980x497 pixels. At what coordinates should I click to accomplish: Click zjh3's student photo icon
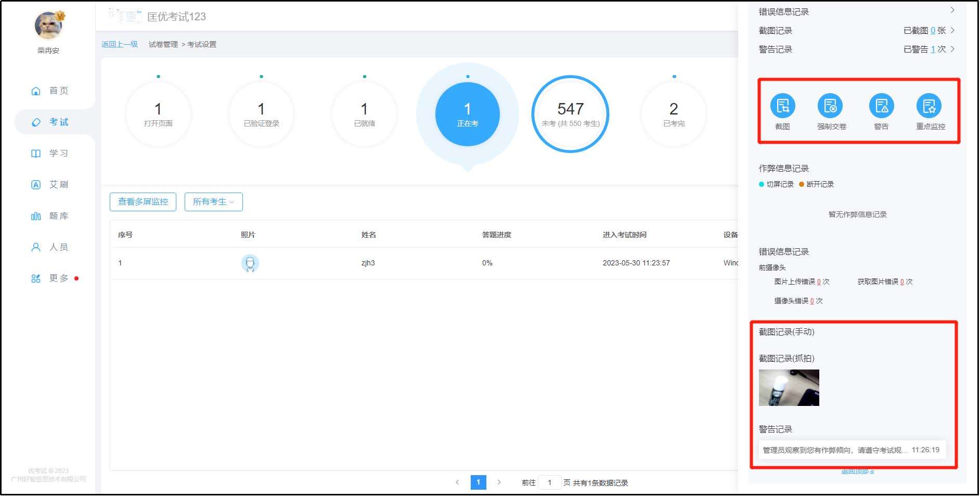(250, 263)
